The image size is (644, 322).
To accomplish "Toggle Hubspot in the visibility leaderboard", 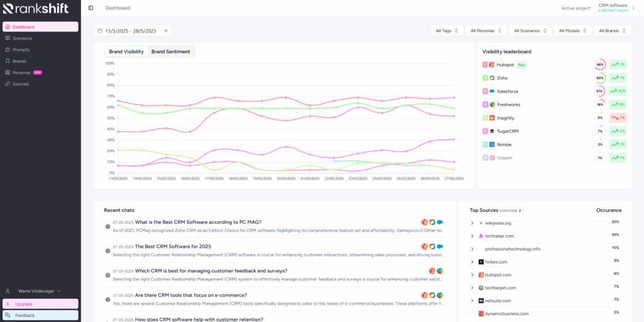I will tap(504, 65).
